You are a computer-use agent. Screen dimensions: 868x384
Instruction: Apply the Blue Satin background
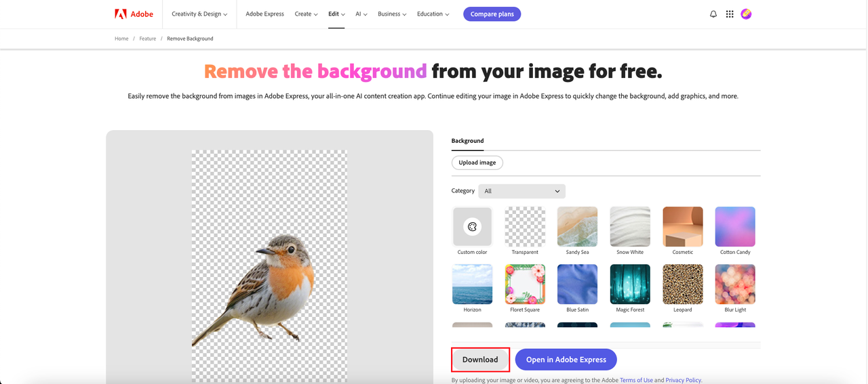(577, 284)
